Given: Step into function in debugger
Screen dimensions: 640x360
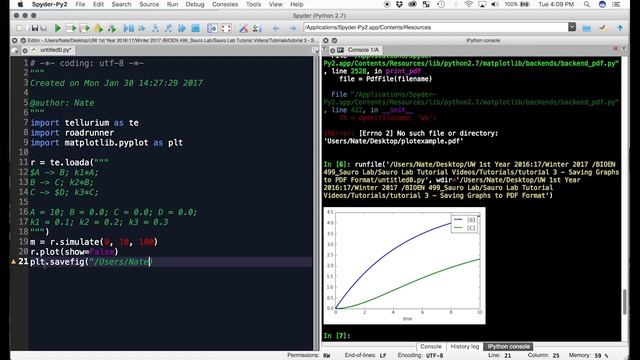Looking at the screenshot, I should point(156,28).
